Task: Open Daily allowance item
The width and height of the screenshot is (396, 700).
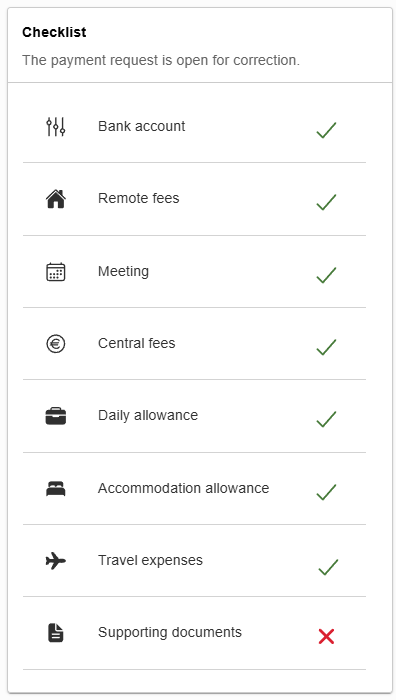Action: point(194,416)
